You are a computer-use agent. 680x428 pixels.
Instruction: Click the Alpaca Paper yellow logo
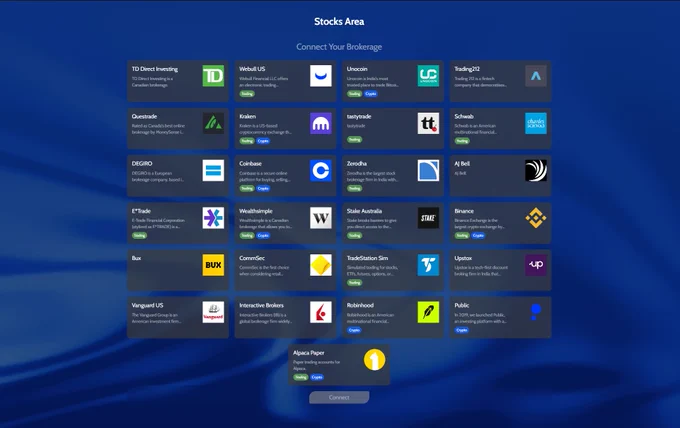(375, 359)
